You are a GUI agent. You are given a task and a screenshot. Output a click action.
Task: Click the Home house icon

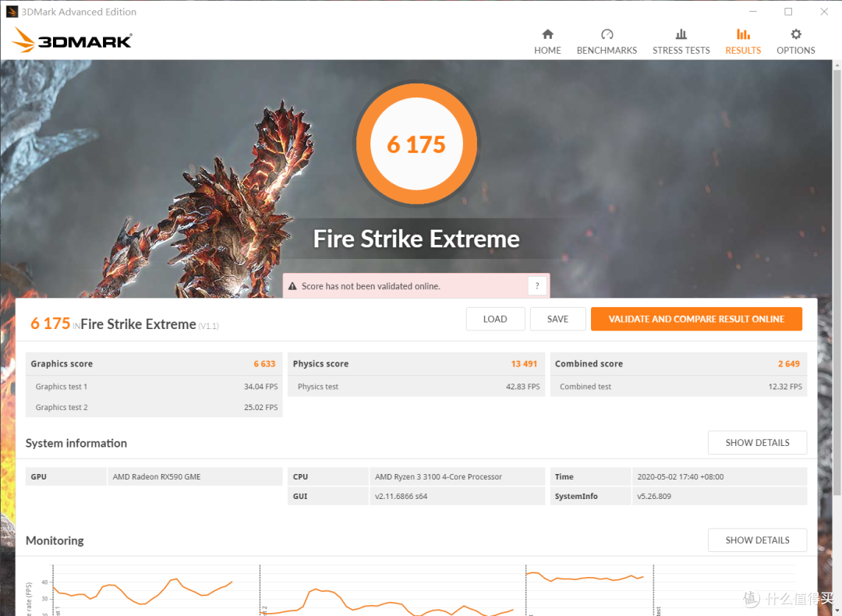tap(547, 35)
